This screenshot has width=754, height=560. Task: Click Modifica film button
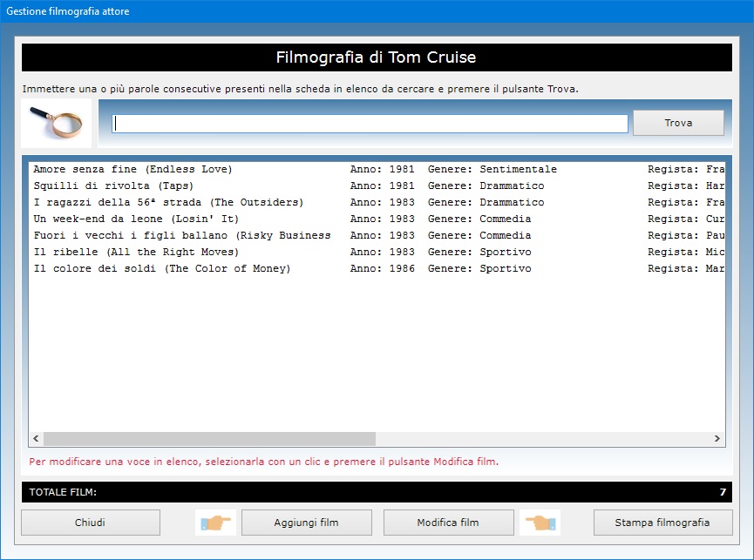[448, 523]
